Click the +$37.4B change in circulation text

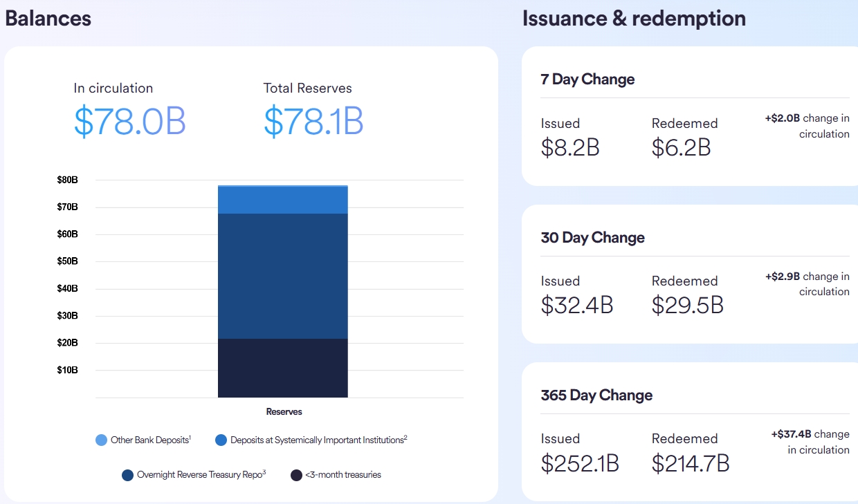click(x=810, y=442)
